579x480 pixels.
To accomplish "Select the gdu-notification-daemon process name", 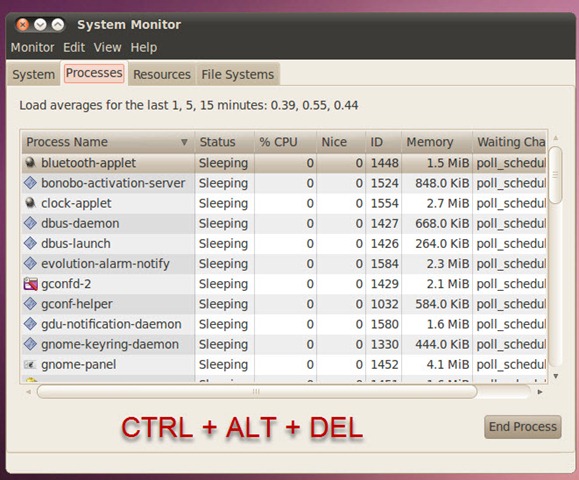I will coord(111,324).
